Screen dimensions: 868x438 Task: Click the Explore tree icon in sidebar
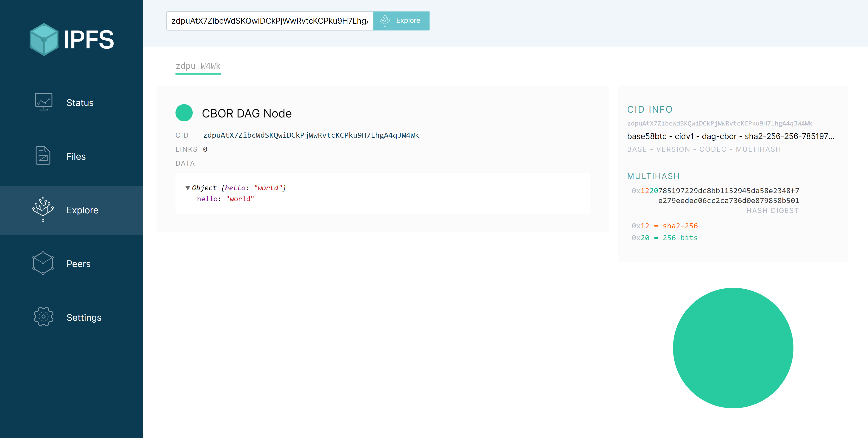tap(42, 210)
